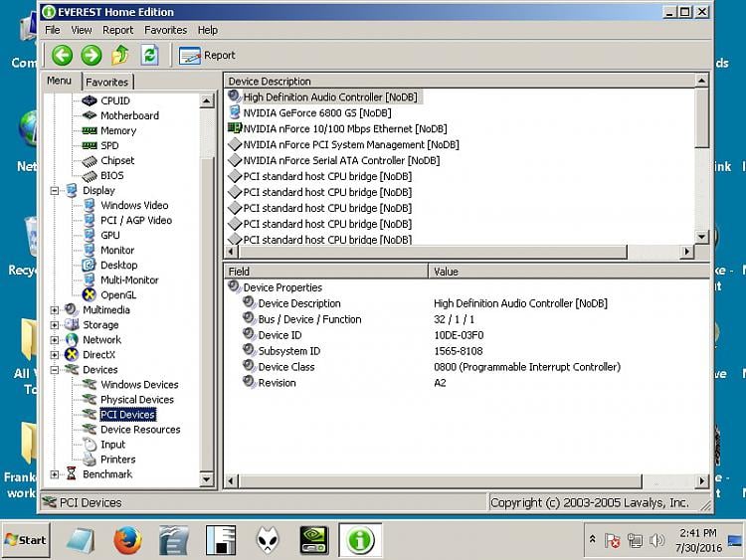This screenshot has width=746, height=560.
Task: Click the volume speaker tray icon
Action: pyautogui.click(x=656, y=540)
